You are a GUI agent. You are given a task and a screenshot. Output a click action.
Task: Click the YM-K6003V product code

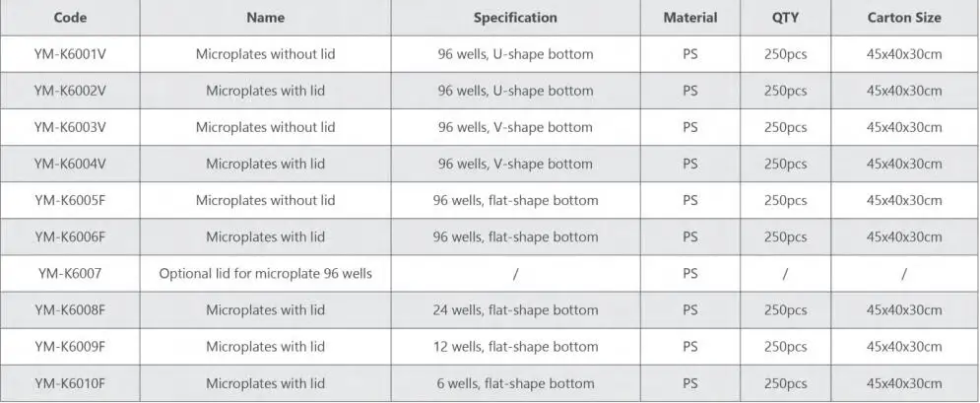tap(70, 127)
